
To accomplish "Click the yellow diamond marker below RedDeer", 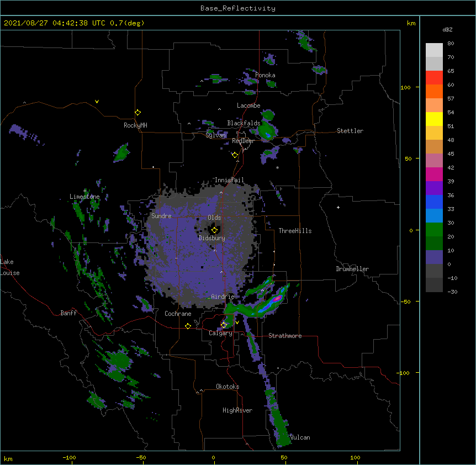I will coord(235,155).
